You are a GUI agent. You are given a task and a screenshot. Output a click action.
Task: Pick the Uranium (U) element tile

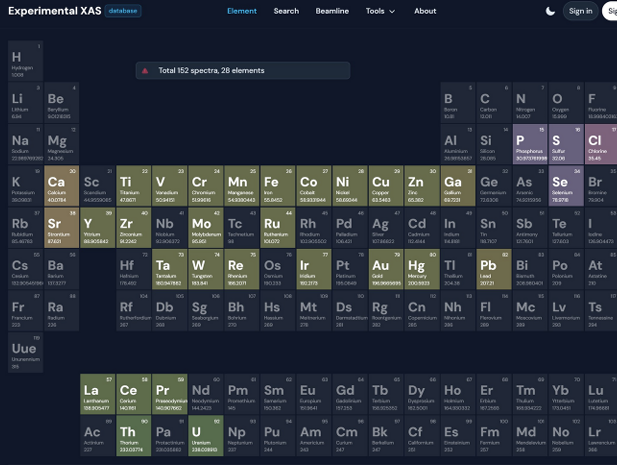(x=205, y=436)
